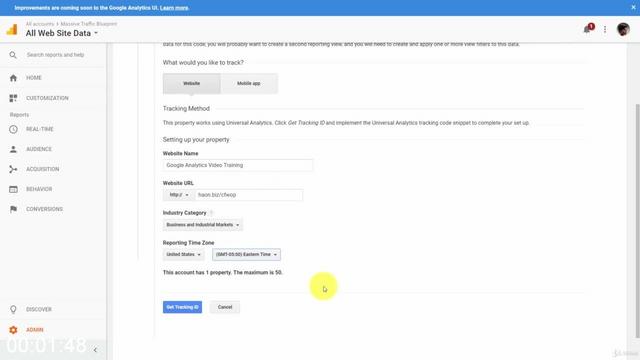Screen dimensions: 640x360
Task: Click the Website Name input field
Action: (x=238, y=165)
